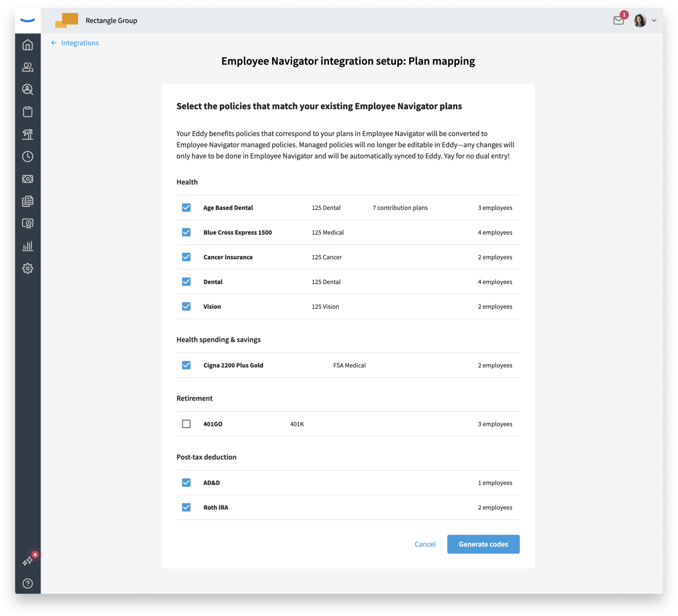The height and width of the screenshot is (616, 678).
Task: Select the Documents icon in sidebar
Action: coord(28,201)
